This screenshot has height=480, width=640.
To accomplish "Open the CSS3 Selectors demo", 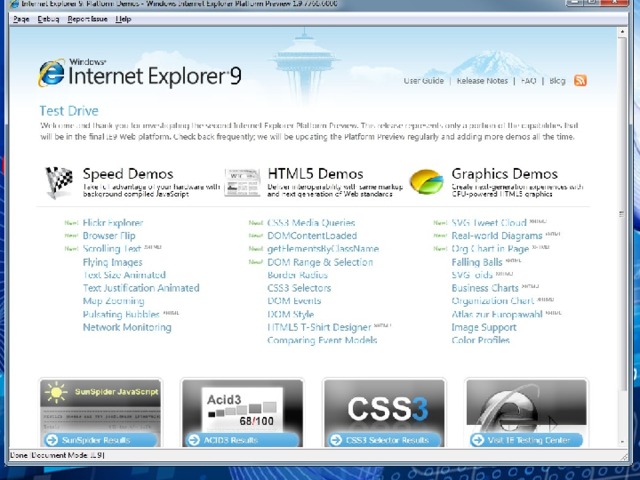I will pyautogui.click(x=299, y=288).
